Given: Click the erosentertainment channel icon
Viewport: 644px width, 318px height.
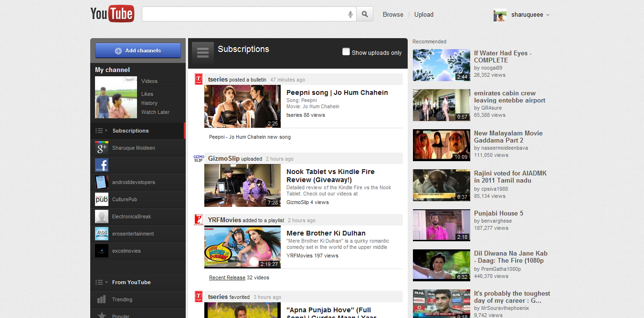Looking at the screenshot, I should click(x=102, y=234).
